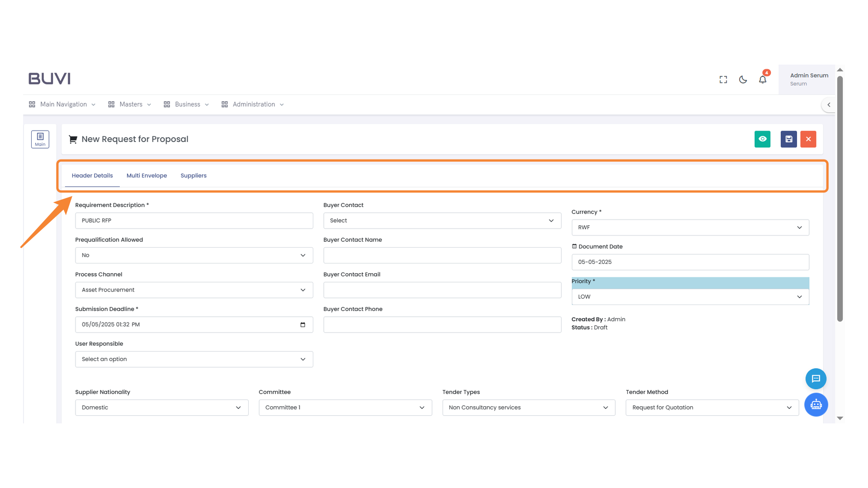Click the Buyer Contact Email field
This screenshot has height=488, width=868.
(442, 290)
